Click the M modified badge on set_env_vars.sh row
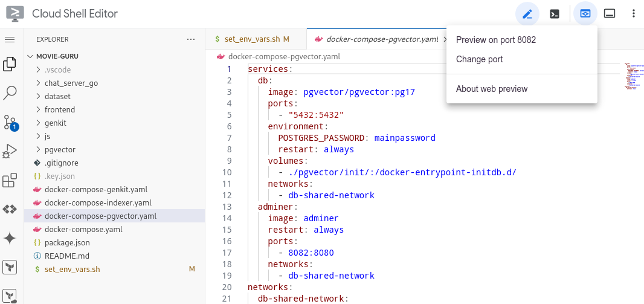This screenshot has height=304, width=644. (x=192, y=269)
